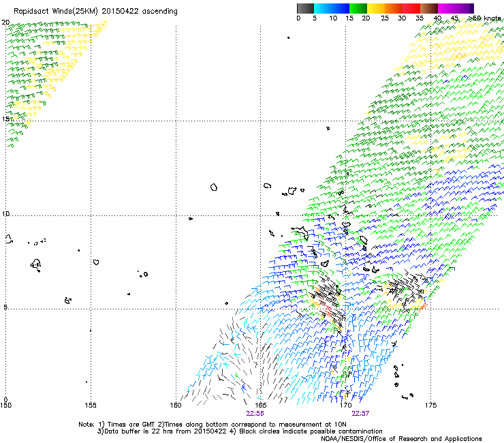504x443 pixels.
Task: Click the '20' latitude axis label
Action: (5, 22)
